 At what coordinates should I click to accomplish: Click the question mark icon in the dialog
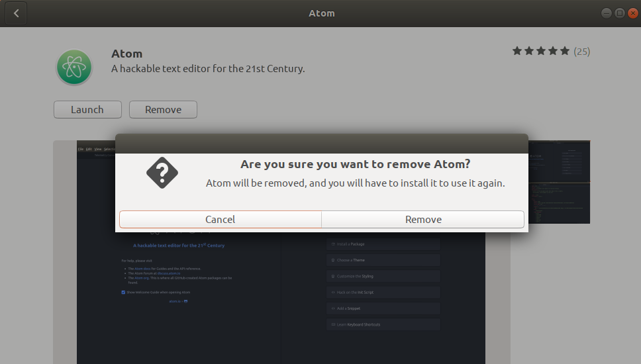pyautogui.click(x=162, y=173)
